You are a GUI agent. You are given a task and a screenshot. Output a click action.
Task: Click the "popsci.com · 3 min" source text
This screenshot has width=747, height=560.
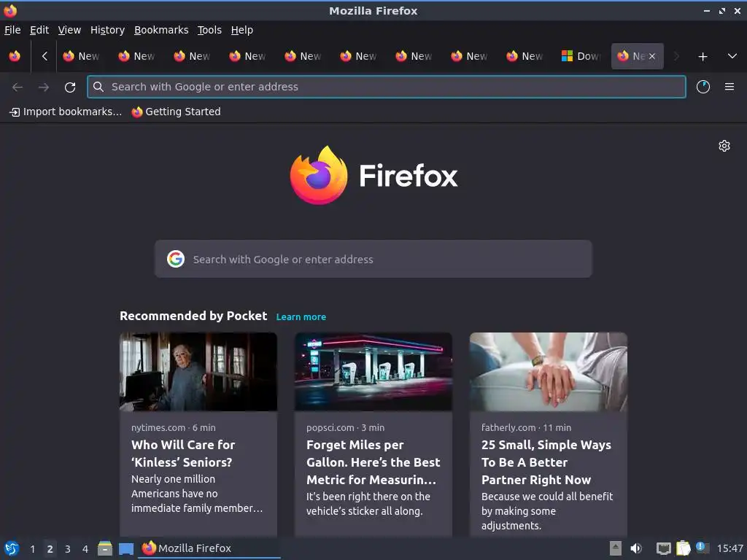[345, 427]
